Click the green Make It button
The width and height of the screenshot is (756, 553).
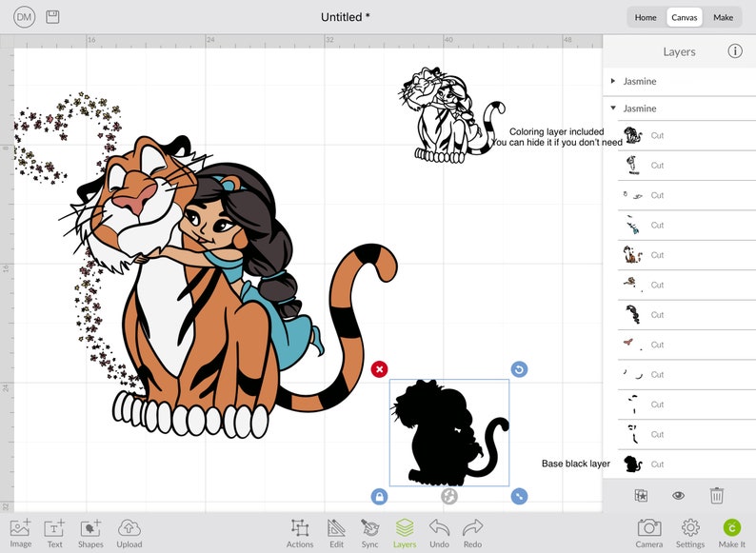[732, 533]
